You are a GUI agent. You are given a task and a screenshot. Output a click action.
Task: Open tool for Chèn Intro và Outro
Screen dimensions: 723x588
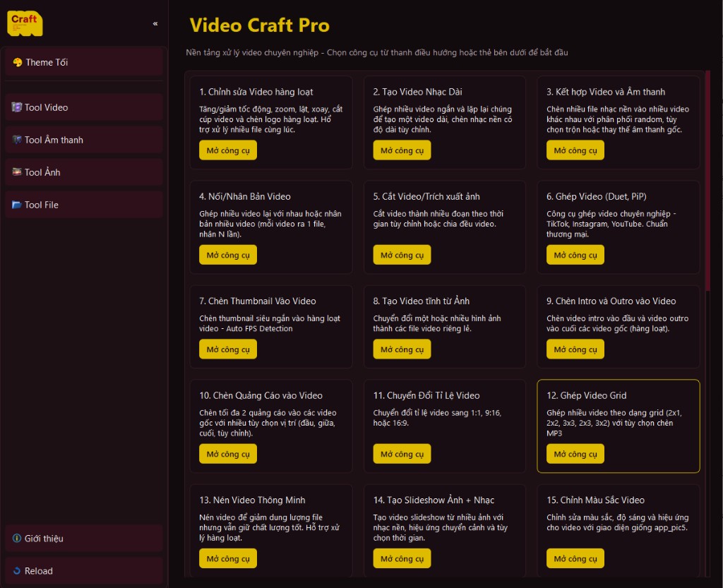(x=575, y=349)
